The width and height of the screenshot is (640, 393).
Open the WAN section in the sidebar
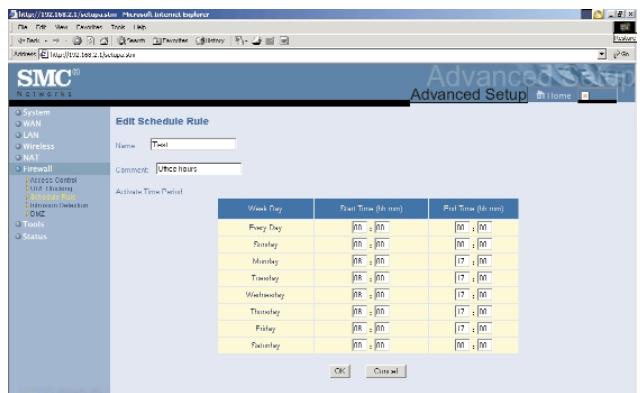[32, 124]
